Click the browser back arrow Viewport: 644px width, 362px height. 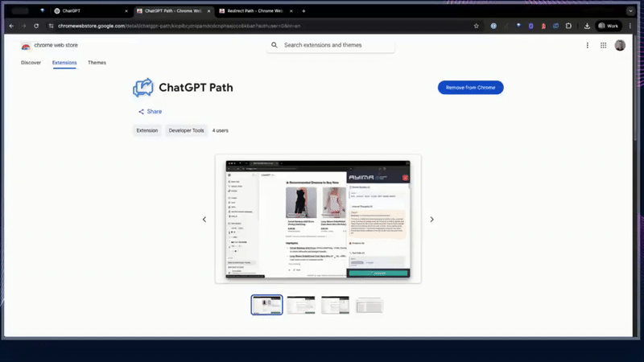pyautogui.click(x=11, y=26)
